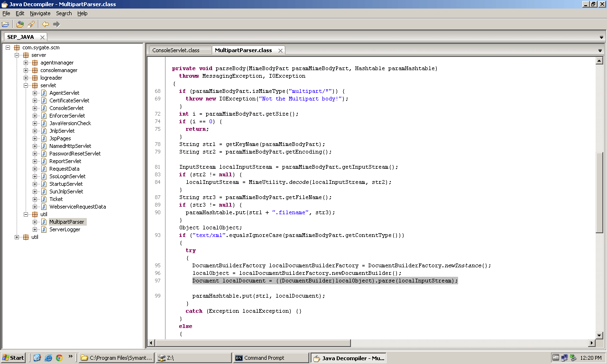Select the JavaVersionCheck class icon
Viewport: 607px width, 364px height.
click(44, 123)
